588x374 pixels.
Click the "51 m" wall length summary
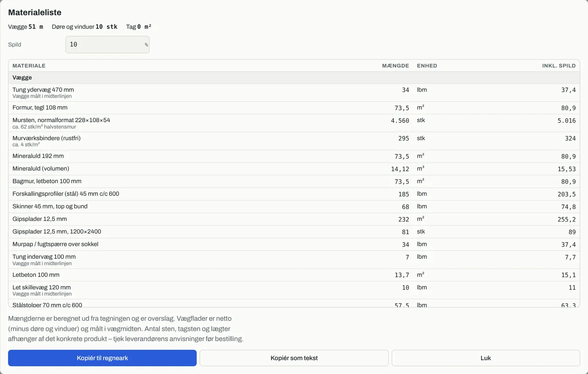36,27
